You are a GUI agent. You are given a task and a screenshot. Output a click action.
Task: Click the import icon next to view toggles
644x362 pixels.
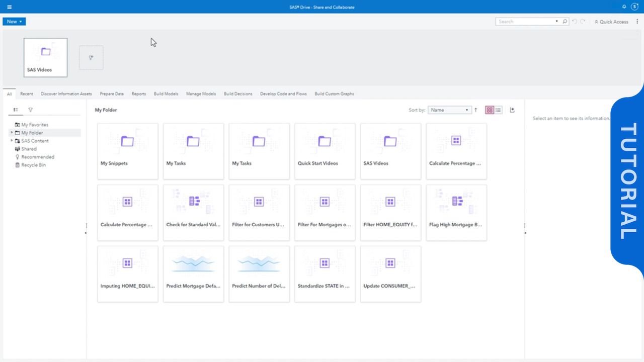(512, 109)
